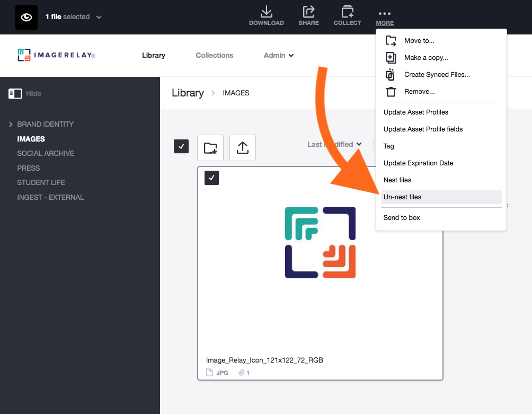This screenshot has height=414, width=532.
Task: Open the '1 file selected' dropdown chevron
Action: (x=99, y=17)
